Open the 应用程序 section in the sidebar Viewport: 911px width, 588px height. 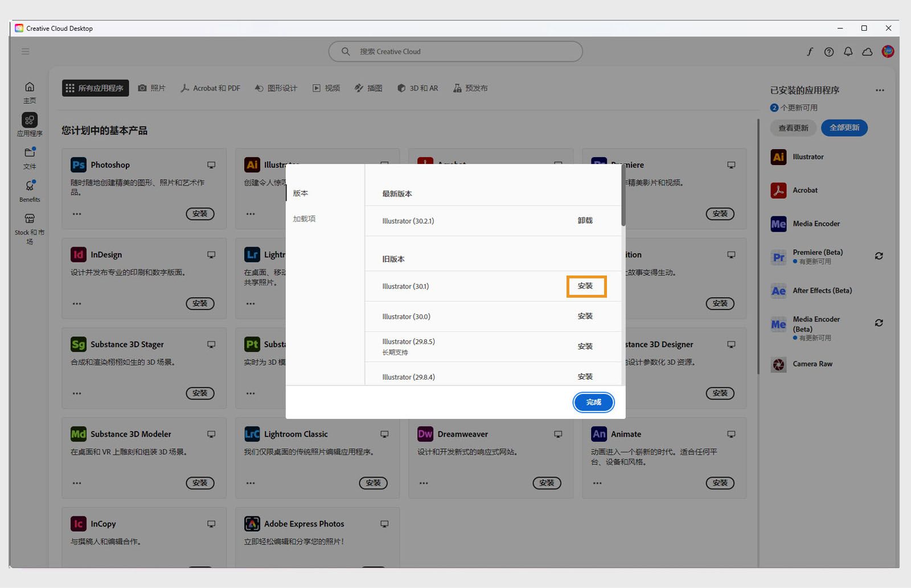click(x=29, y=125)
